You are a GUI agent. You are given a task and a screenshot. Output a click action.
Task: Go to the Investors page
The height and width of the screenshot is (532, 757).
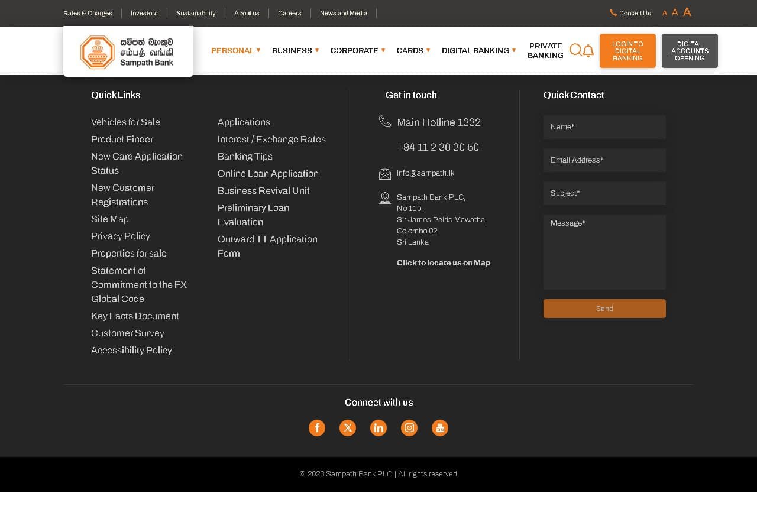[x=144, y=13]
